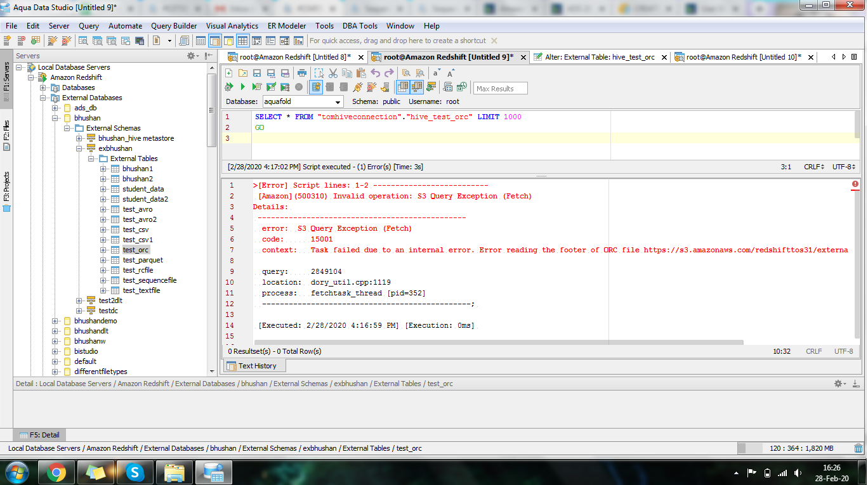Print the script with the printer icon
Image resolution: width=868 pixels, height=485 pixels.
pos(303,73)
